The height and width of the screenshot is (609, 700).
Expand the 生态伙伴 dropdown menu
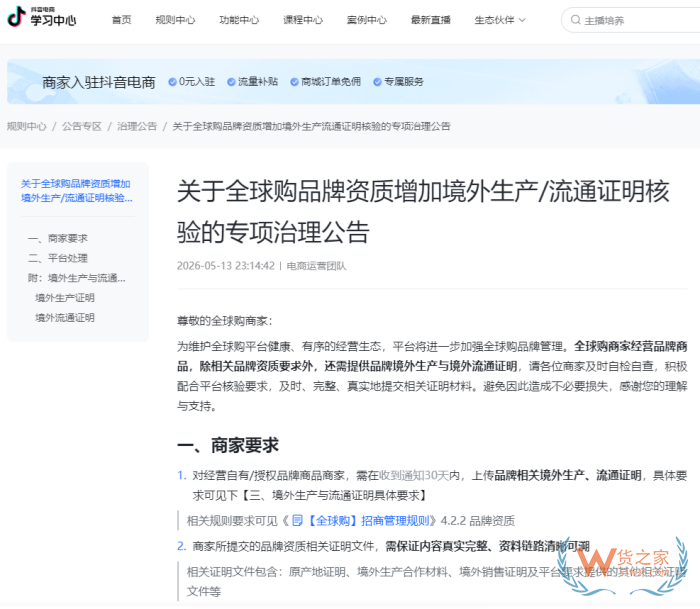(x=500, y=20)
